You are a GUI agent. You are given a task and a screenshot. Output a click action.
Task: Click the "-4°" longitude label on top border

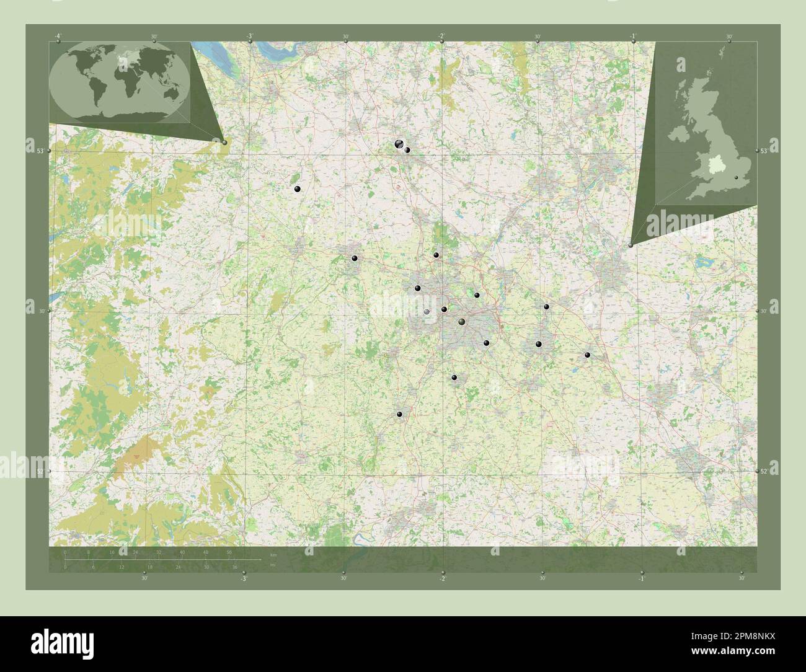click(x=57, y=36)
